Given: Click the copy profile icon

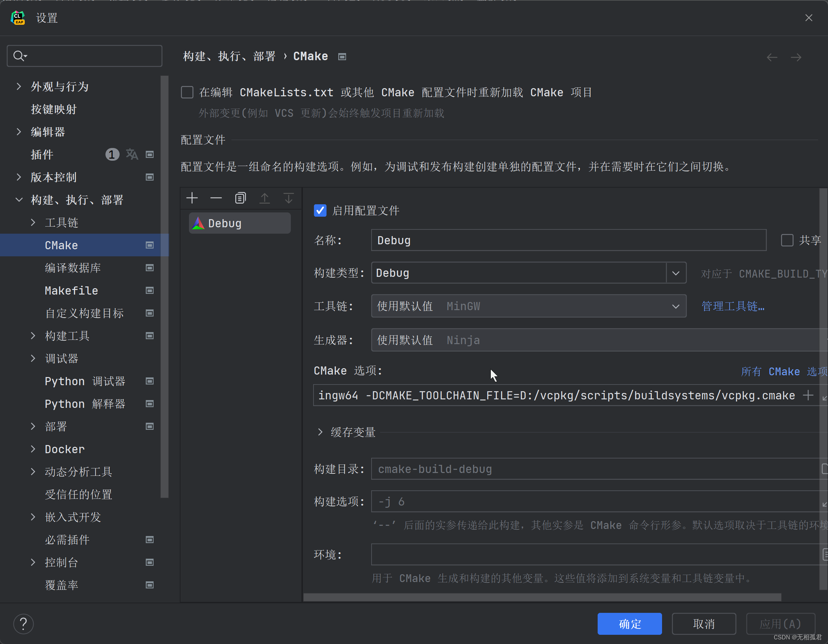Looking at the screenshot, I should pos(240,198).
